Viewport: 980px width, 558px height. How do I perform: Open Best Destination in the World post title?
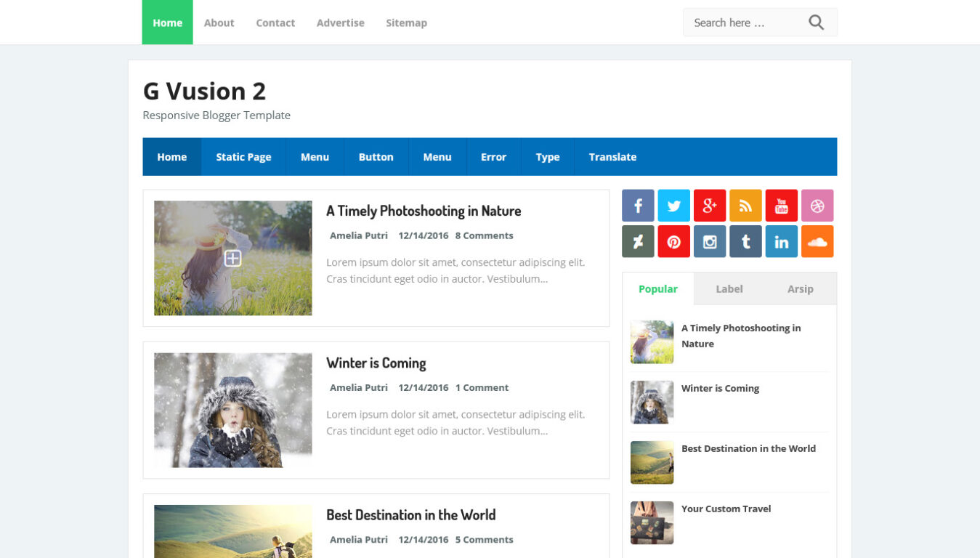pyautogui.click(x=411, y=514)
